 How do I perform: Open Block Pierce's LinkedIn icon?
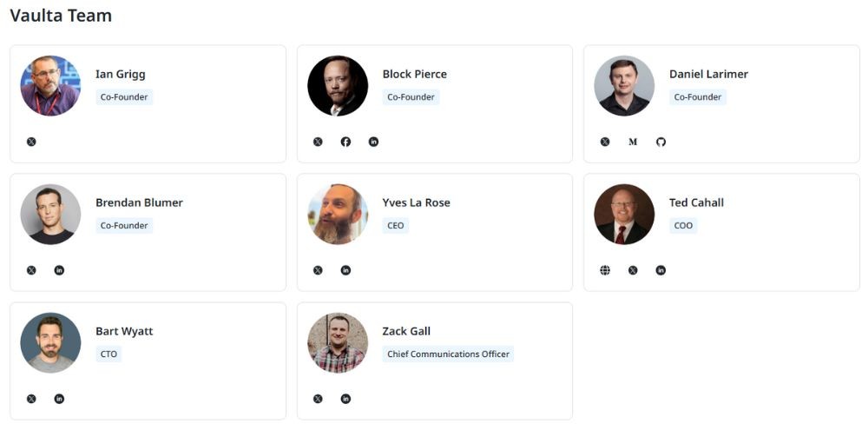click(x=373, y=142)
